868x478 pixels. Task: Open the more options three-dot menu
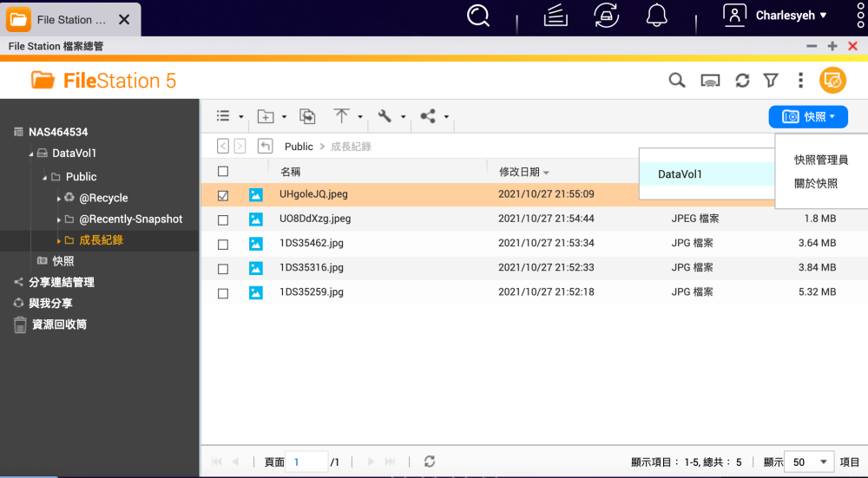click(x=800, y=81)
